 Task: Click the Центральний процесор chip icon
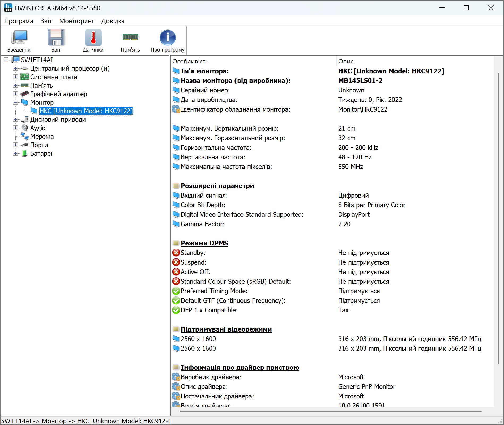[25, 69]
